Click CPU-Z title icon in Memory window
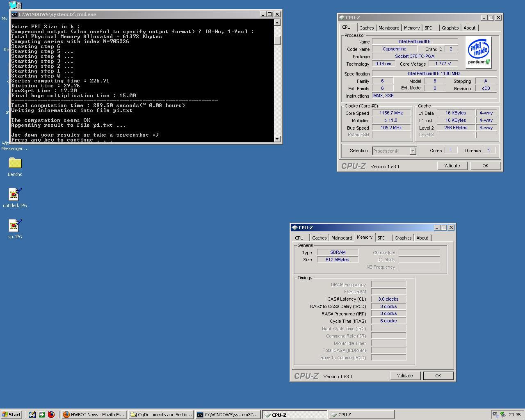This screenshot has width=525, height=420. (x=294, y=228)
